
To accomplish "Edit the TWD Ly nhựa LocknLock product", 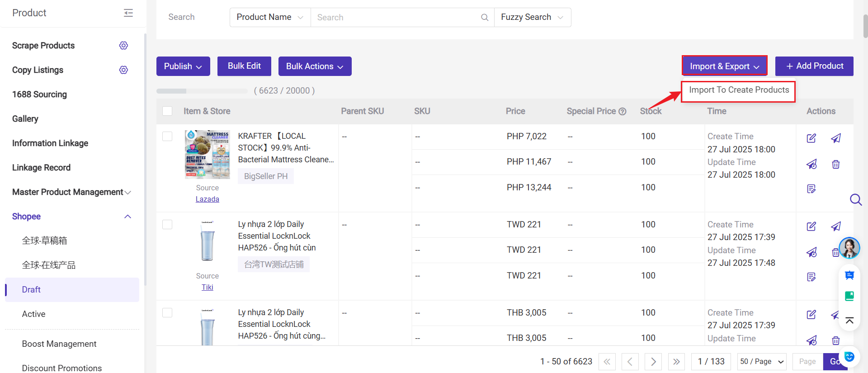I will (x=811, y=227).
